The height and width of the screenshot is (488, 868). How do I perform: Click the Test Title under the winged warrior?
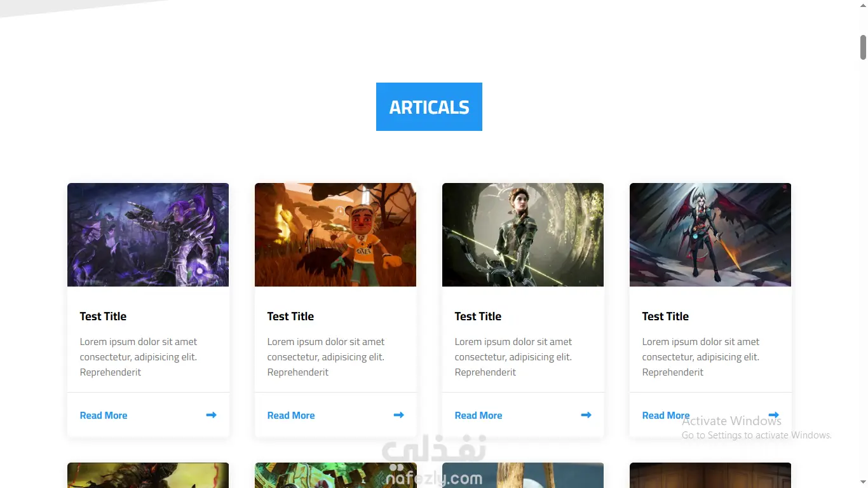point(665,316)
